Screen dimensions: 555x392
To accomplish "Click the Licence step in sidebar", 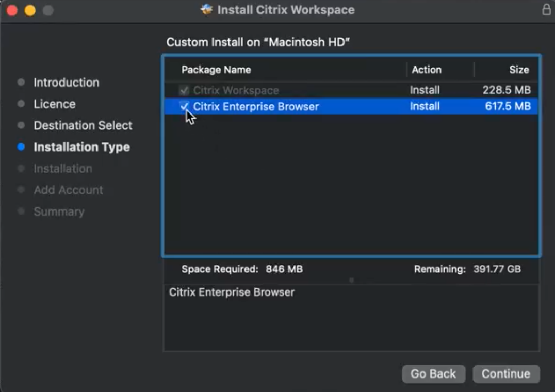I will pyautogui.click(x=54, y=104).
